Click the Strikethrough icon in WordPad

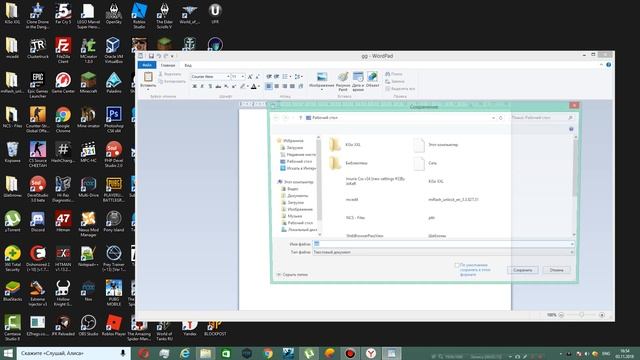click(x=218, y=86)
